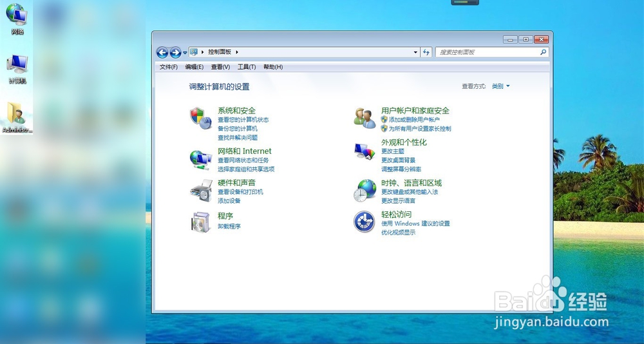Open 系统和安全 heading link
The width and height of the screenshot is (644, 344).
pyautogui.click(x=236, y=111)
